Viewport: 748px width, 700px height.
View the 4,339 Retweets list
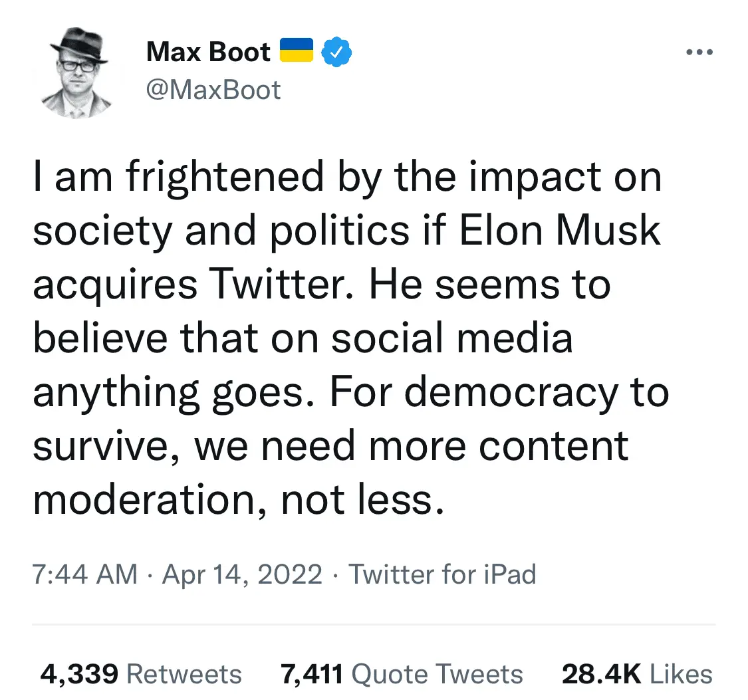point(141,674)
